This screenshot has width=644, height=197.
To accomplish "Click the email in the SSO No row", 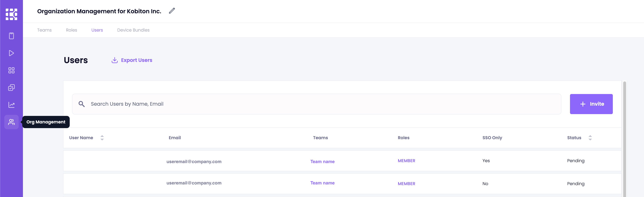I will pyautogui.click(x=194, y=183).
